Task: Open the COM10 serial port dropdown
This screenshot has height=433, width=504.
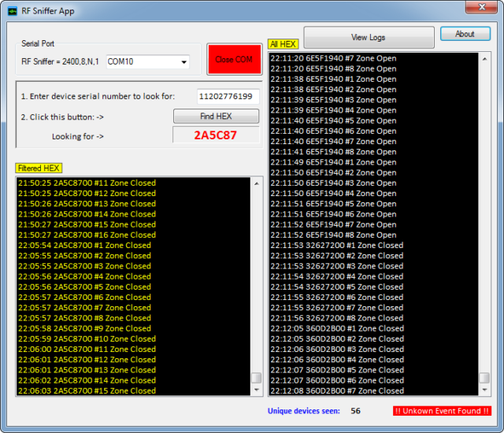Action: pos(148,61)
